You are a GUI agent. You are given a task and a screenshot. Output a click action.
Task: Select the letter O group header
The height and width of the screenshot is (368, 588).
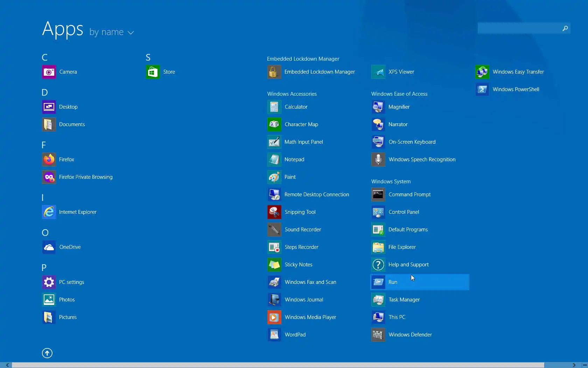click(45, 233)
